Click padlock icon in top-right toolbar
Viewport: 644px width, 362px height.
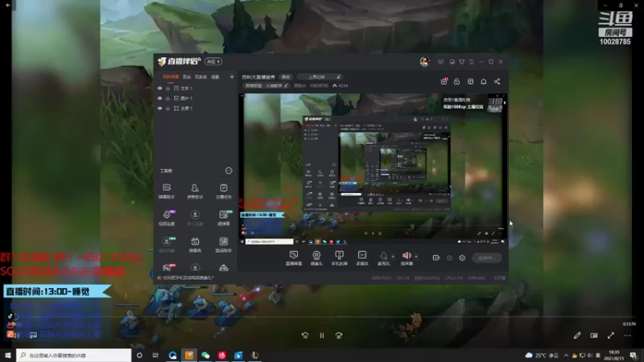coord(456,81)
